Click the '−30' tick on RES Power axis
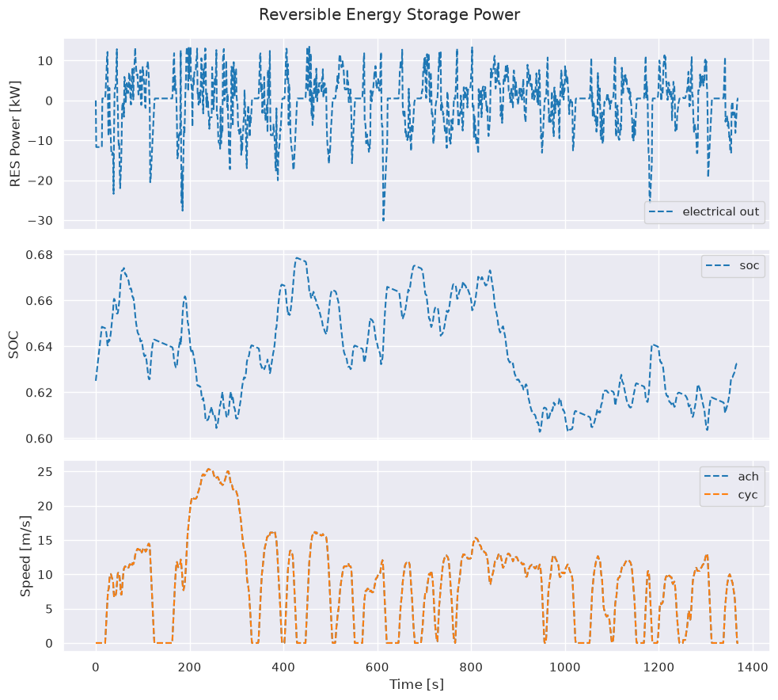This screenshot has height=700, width=778. tap(40, 221)
